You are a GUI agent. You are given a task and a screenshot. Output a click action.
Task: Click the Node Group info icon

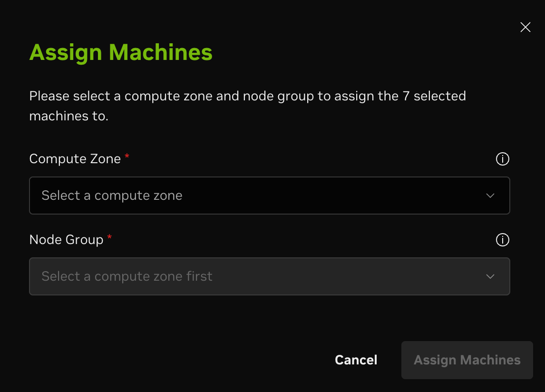(x=502, y=240)
